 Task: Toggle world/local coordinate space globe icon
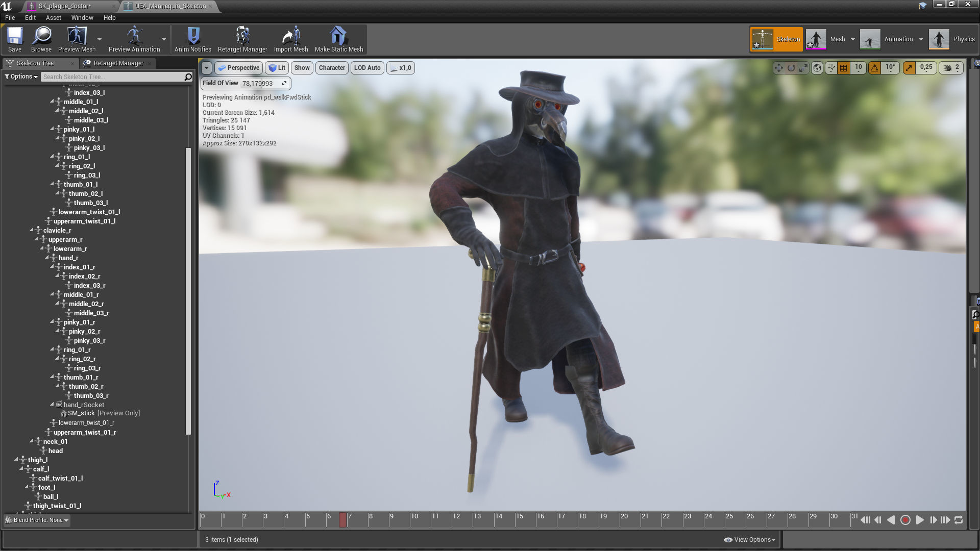(x=817, y=68)
